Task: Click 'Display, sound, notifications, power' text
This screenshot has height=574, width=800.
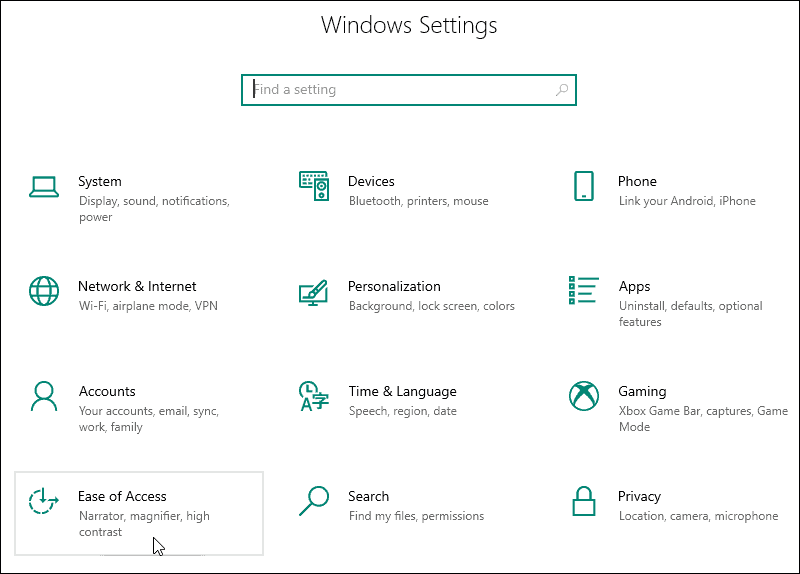Action: click(154, 209)
